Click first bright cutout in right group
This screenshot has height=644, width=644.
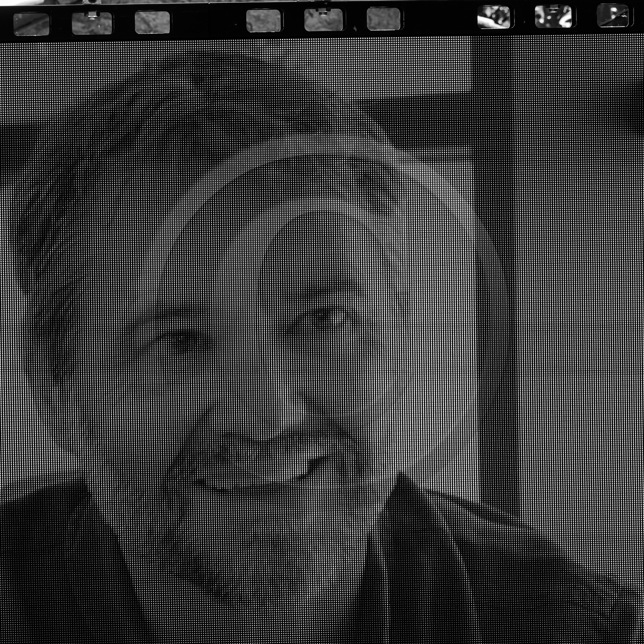(x=493, y=17)
